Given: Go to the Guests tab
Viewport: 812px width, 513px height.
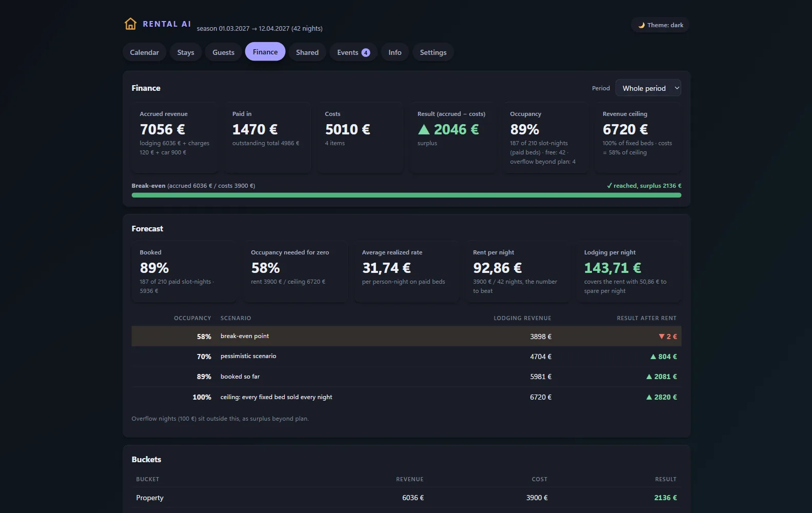Looking at the screenshot, I should pyautogui.click(x=223, y=52).
